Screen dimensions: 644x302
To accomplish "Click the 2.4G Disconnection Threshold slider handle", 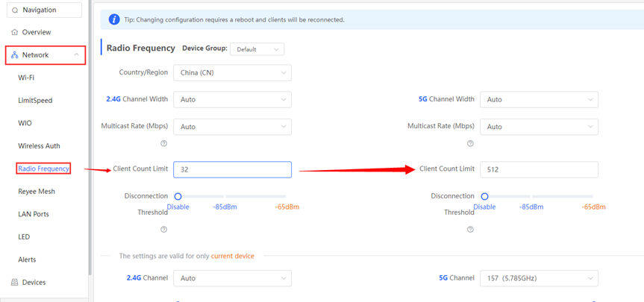I will point(178,197).
